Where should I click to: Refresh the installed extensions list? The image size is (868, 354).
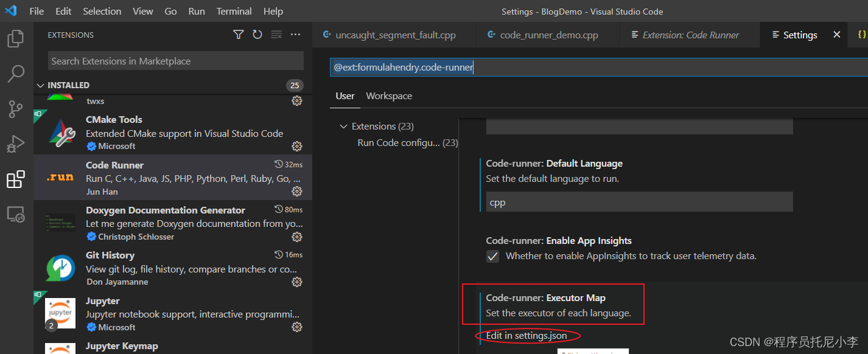(x=257, y=35)
